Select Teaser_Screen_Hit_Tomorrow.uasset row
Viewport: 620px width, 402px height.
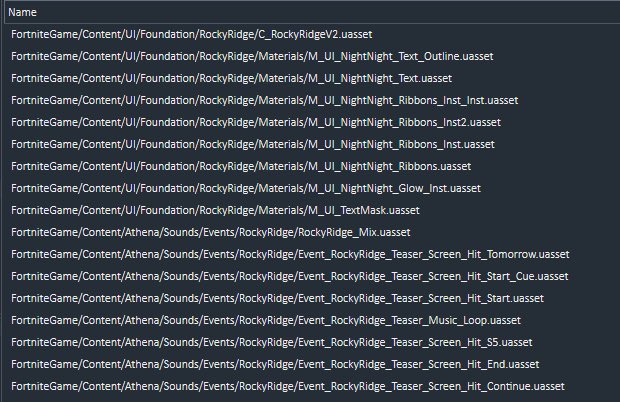pyautogui.click(x=312, y=254)
